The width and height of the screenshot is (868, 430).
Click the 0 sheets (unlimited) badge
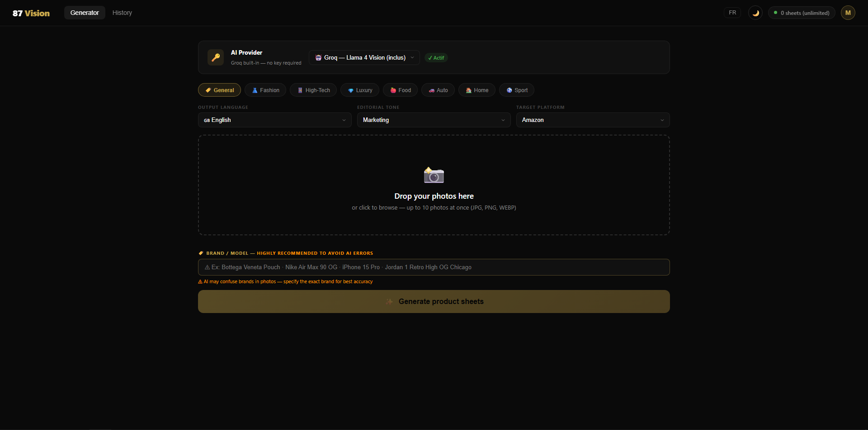802,13
